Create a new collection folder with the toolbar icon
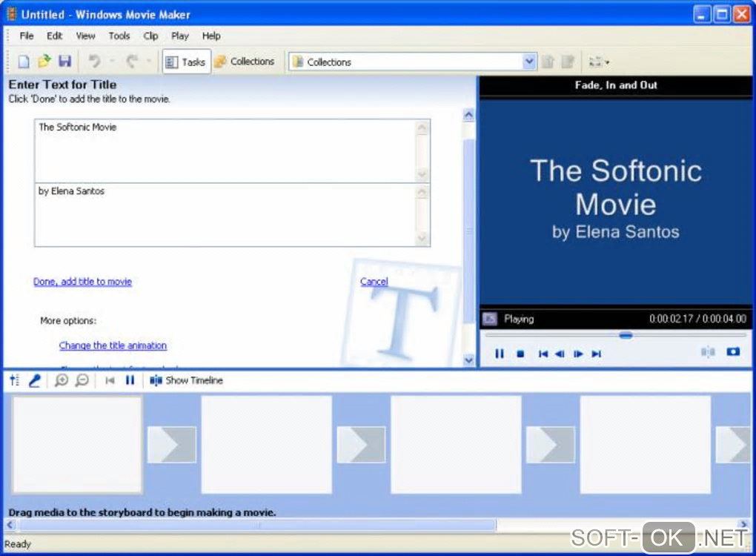 (x=568, y=62)
